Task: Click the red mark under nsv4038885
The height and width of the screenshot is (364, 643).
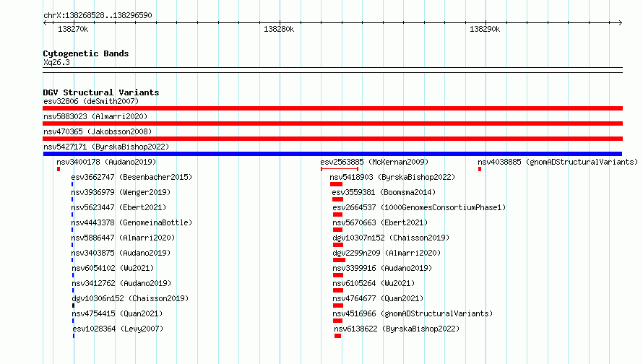Action: [x=480, y=169]
